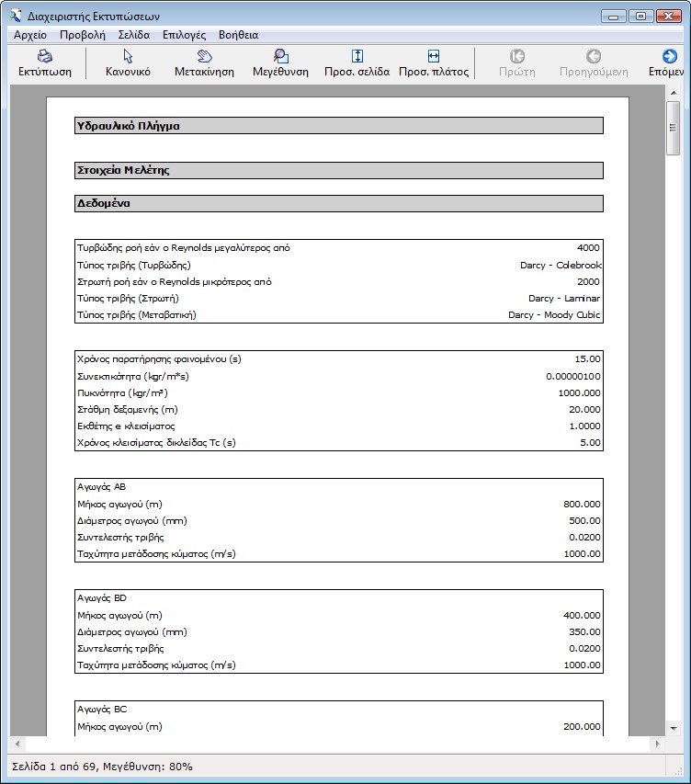The image size is (691, 784).
Task: Activate the Μετακίνηση hand tool
Action: pyautogui.click(x=204, y=56)
